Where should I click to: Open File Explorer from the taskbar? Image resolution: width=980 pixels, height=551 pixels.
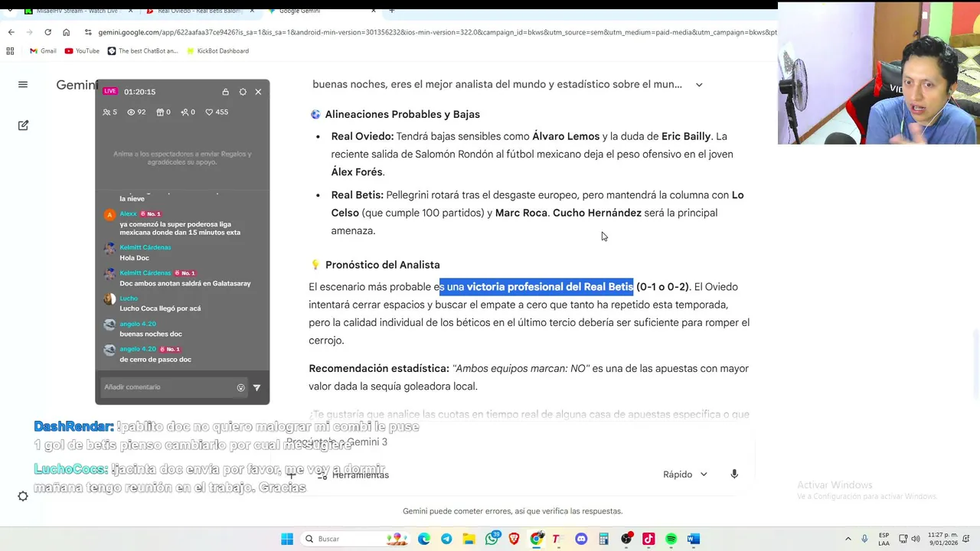click(x=469, y=539)
